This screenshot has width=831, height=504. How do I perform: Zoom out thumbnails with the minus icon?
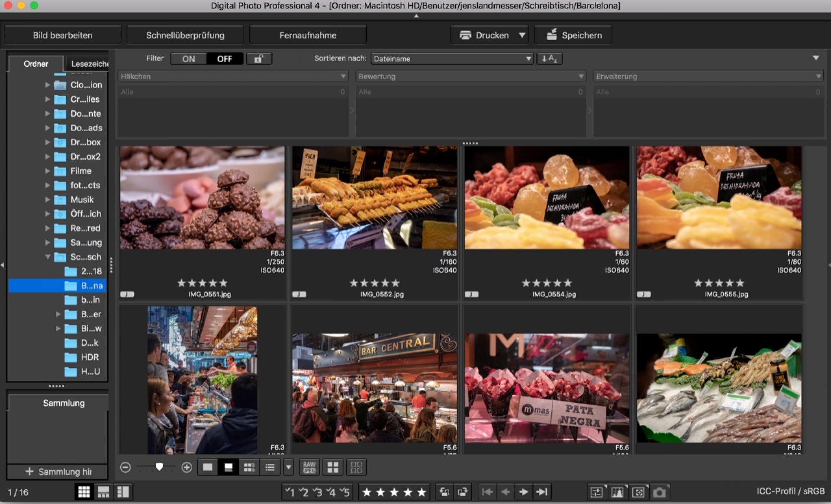126,467
